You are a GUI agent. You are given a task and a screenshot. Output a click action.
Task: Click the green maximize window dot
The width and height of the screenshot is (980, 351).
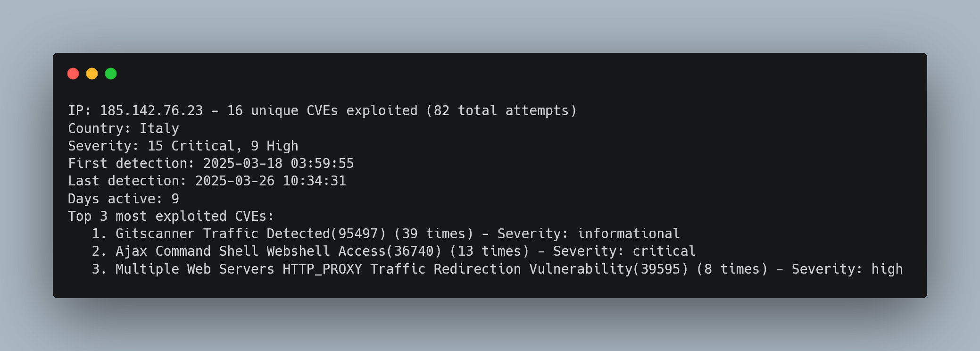coord(111,74)
